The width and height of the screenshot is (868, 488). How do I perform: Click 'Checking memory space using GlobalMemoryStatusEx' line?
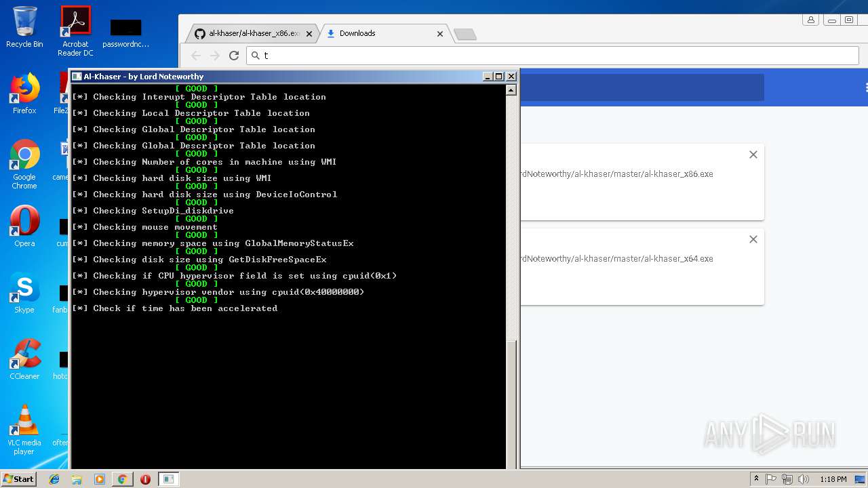(212, 243)
